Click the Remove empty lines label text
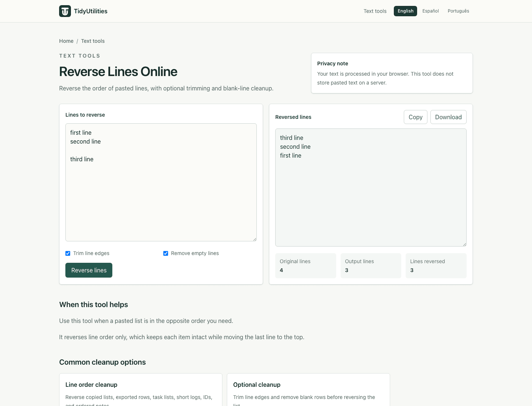This screenshot has height=406, width=532. (x=195, y=253)
